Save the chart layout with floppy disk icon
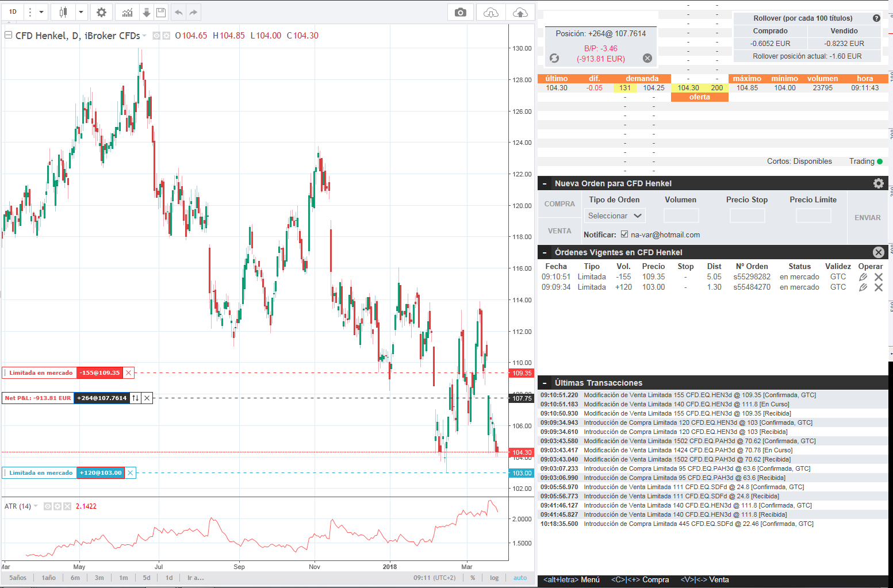The height and width of the screenshot is (588, 893). point(161,12)
